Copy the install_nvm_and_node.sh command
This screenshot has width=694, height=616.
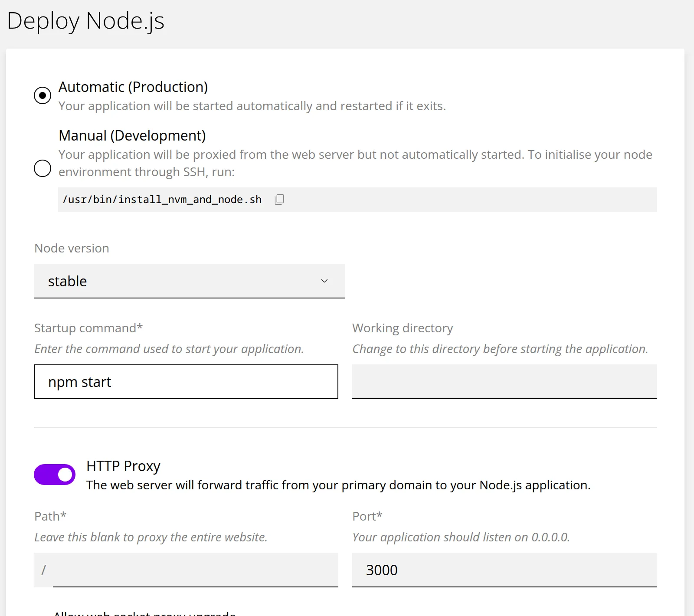(x=279, y=200)
